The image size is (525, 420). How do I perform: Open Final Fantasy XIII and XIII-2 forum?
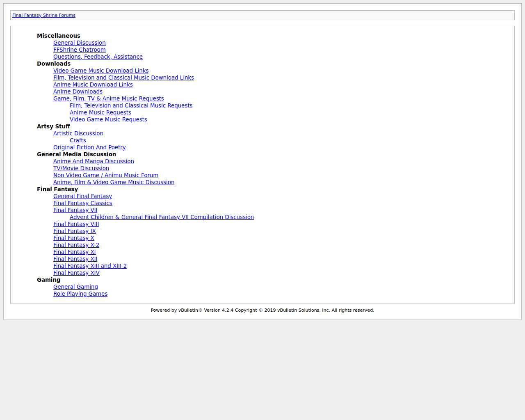pos(90,266)
